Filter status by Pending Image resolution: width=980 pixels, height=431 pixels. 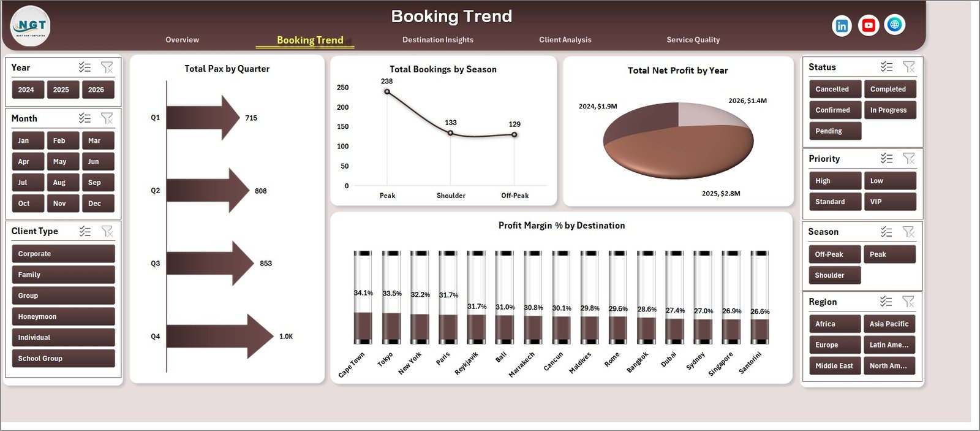(835, 131)
